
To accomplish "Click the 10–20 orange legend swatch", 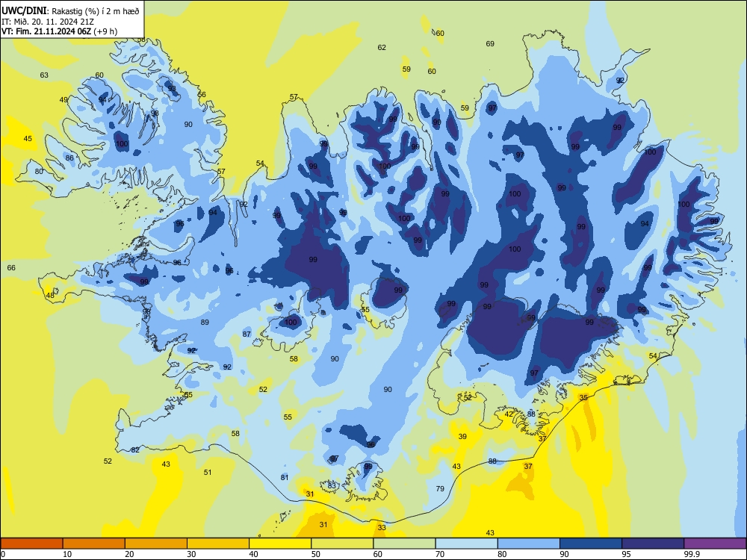I will [94, 544].
